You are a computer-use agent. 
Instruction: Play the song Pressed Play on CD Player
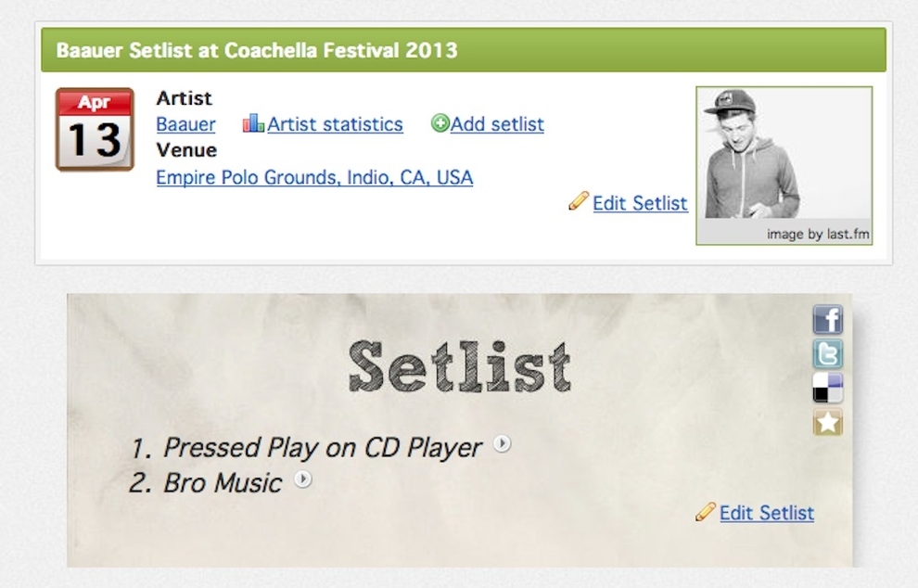502,444
